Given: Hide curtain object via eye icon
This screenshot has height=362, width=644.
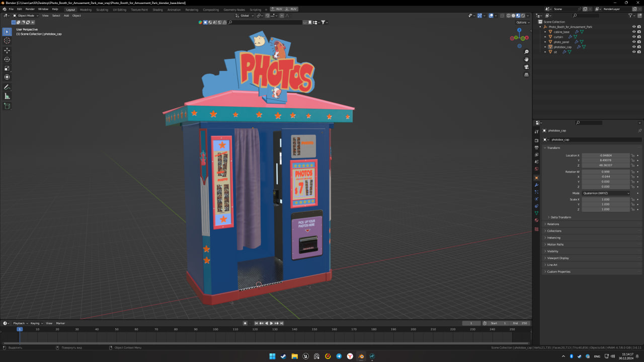Looking at the screenshot, I should click(x=634, y=37).
